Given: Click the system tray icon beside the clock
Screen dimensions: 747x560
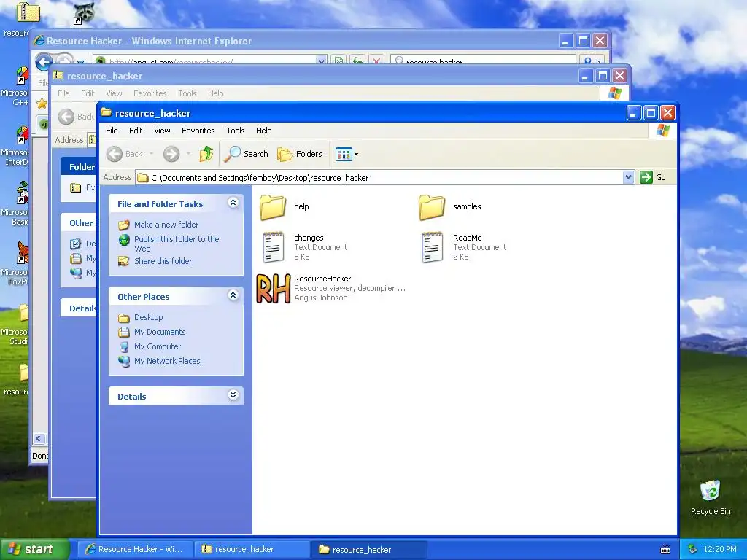Looking at the screenshot, I should [693, 549].
